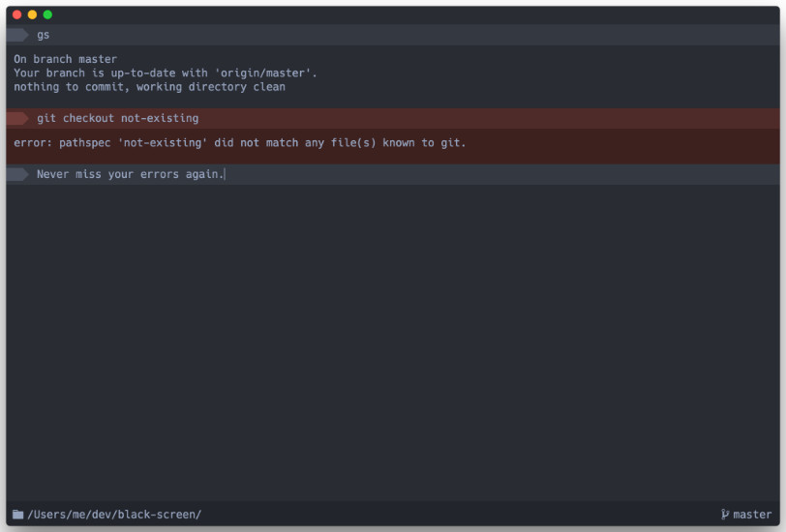Click the pathspec error message line
This screenshot has height=532, width=786.
(240, 143)
